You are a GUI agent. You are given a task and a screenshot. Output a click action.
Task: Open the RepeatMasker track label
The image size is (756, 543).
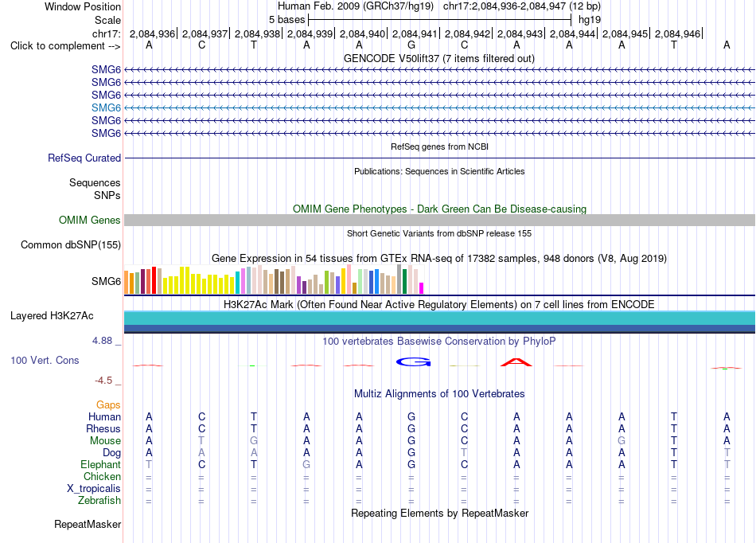(x=88, y=524)
